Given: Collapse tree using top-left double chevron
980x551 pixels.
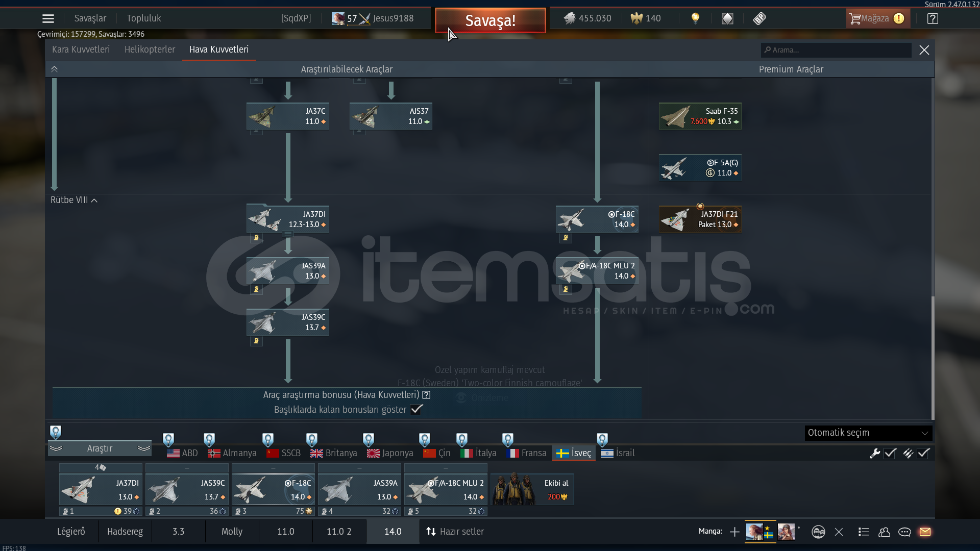Looking at the screenshot, I should click(55, 69).
